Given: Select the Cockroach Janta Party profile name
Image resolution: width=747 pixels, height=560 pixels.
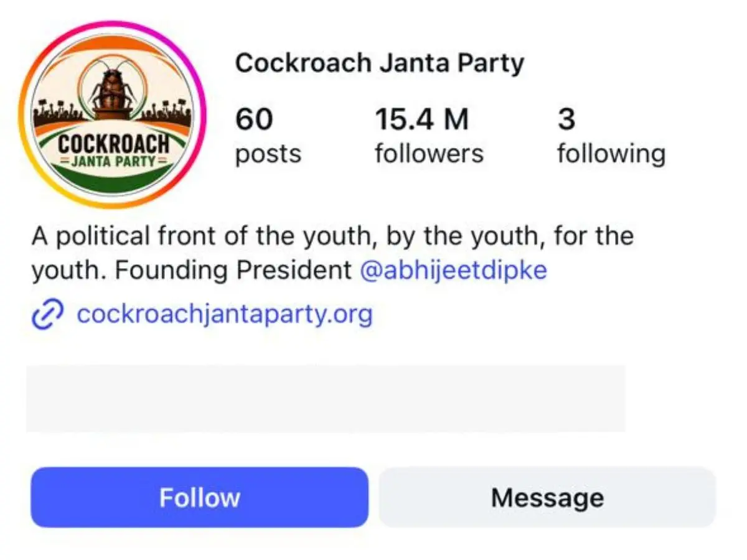Looking at the screenshot, I should click(380, 63).
